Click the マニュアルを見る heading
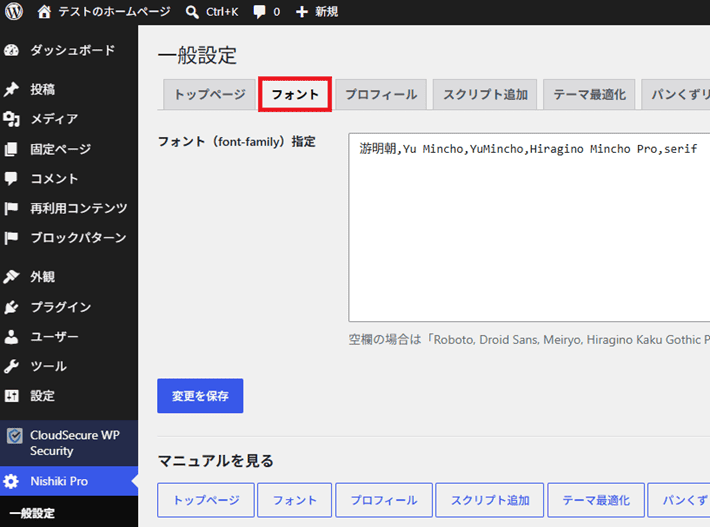The image size is (710, 527). (216, 461)
